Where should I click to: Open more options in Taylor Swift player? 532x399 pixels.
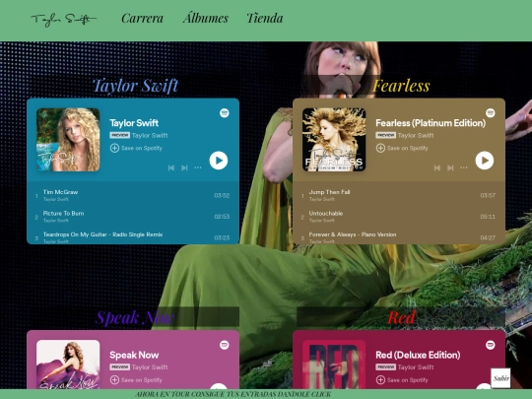(x=197, y=167)
